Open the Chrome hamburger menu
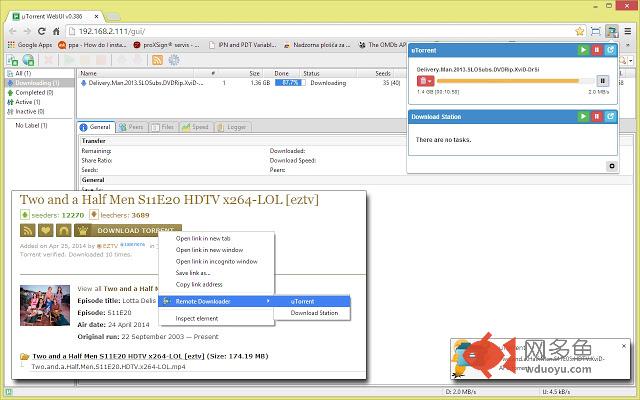This screenshot has height=400, width=640. (628, 31)
